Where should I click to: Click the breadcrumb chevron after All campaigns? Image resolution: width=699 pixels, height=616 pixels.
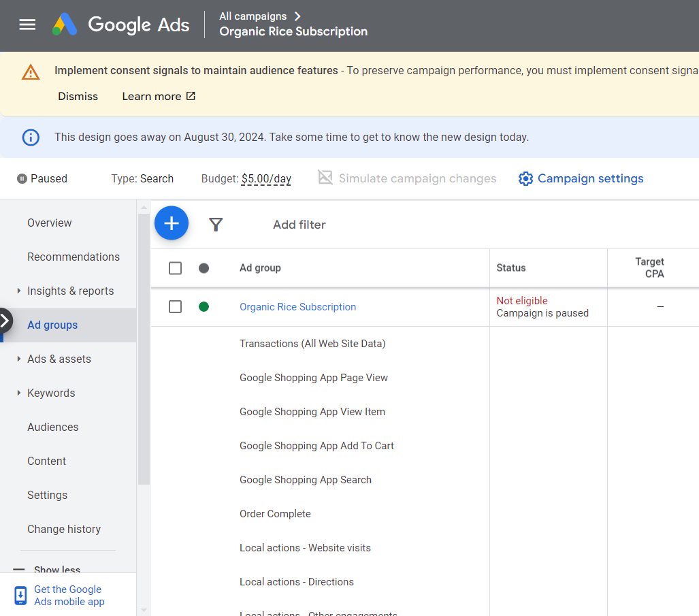(297, 16)
